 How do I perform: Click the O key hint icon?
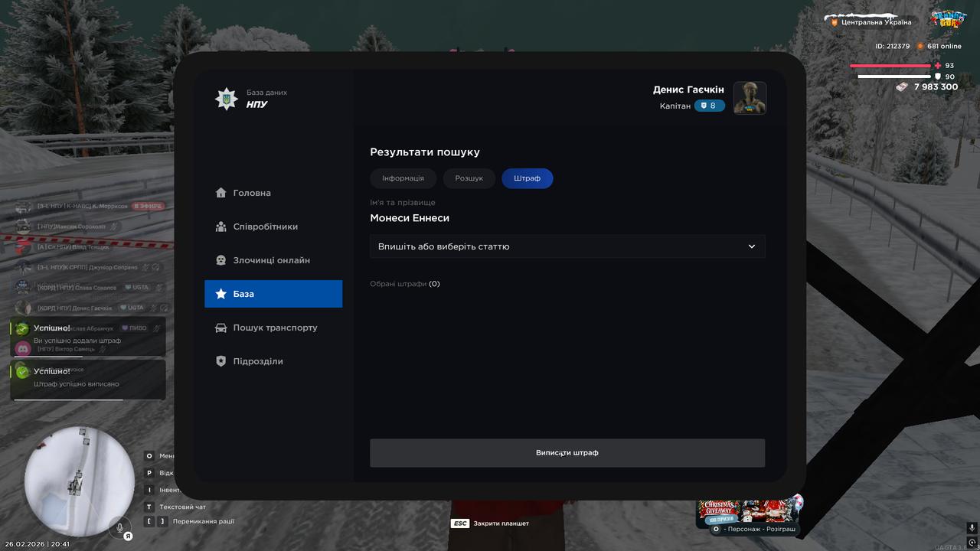149,456
